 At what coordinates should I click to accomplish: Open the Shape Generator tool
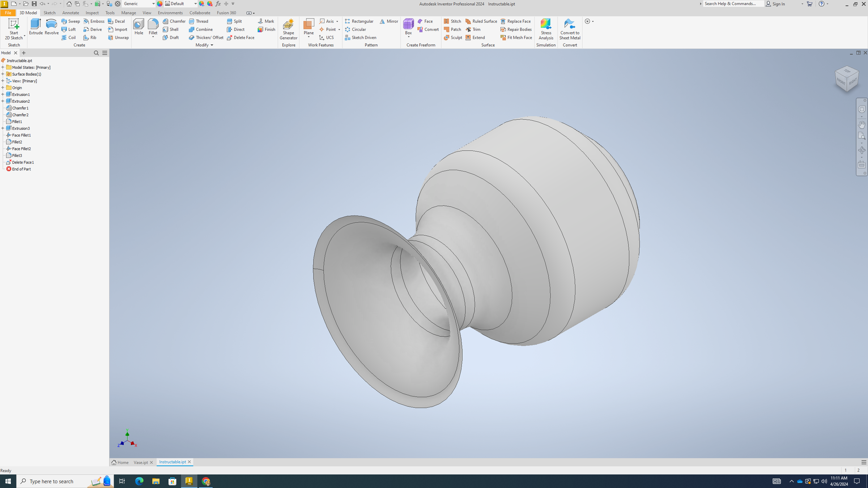[x=288, y=30]
